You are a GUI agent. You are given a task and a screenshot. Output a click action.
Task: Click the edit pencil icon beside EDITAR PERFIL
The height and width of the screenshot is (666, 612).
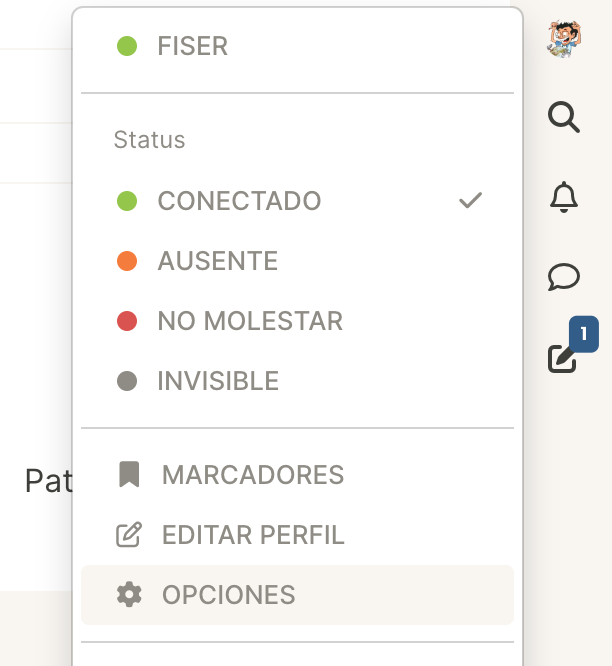[129, 535]
